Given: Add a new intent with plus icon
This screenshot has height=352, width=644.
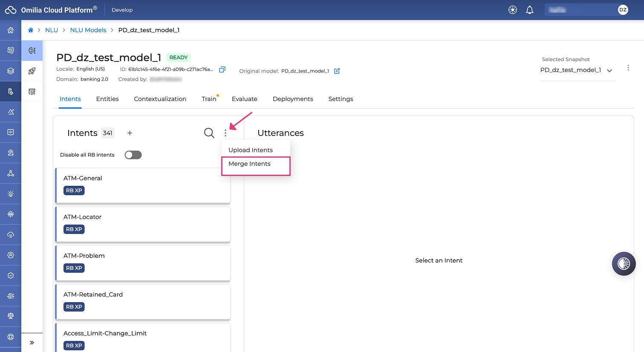Looking at the screenshot, I should point(130,133).
